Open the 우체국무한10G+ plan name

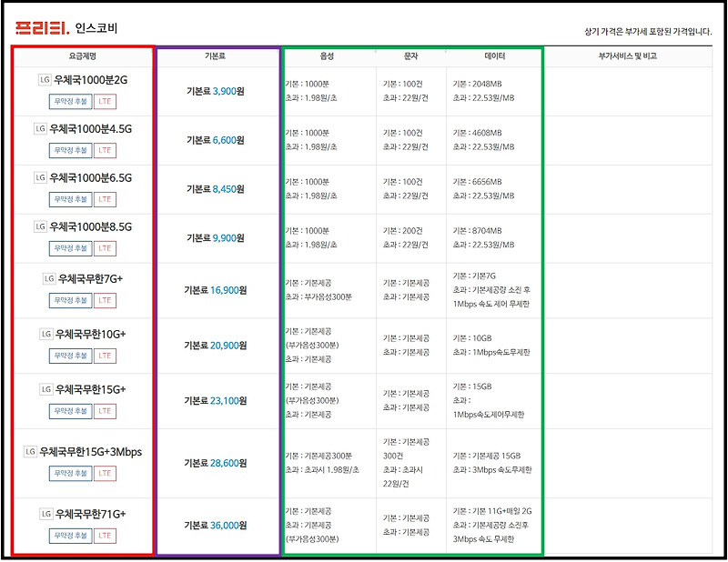pos(90,334)
